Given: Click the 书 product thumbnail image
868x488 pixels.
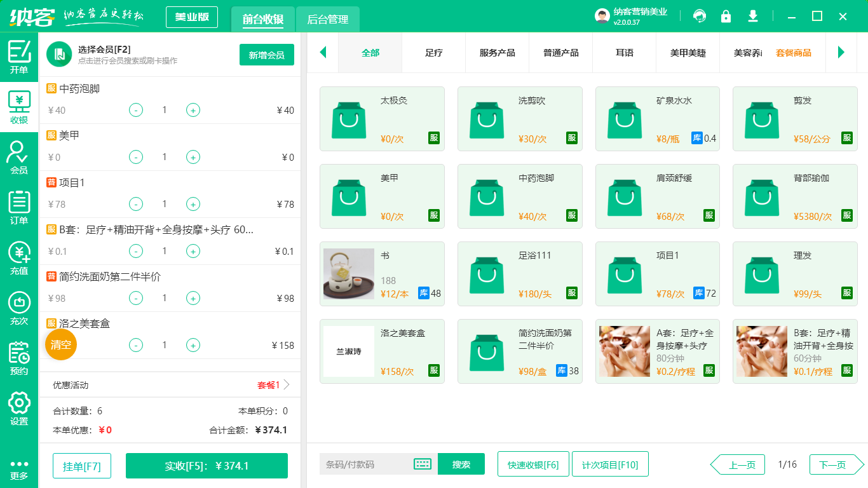Looking at the screenshot, I should tap(349, 274).
